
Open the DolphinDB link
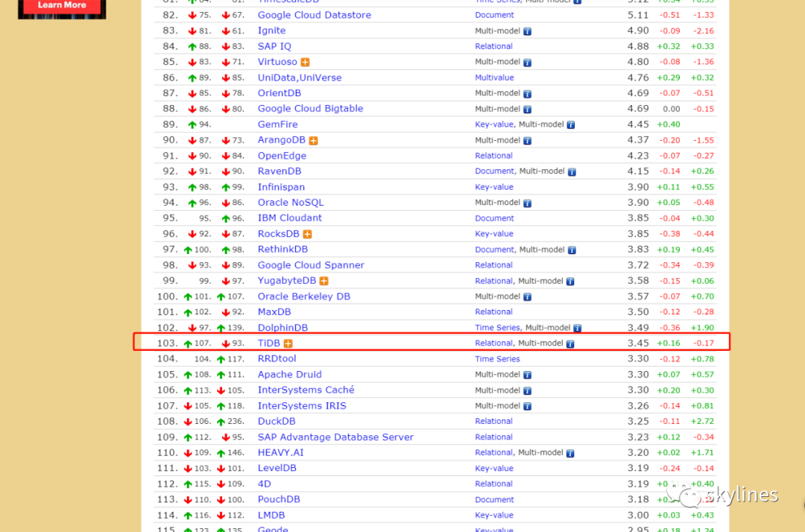coord(282,327)
